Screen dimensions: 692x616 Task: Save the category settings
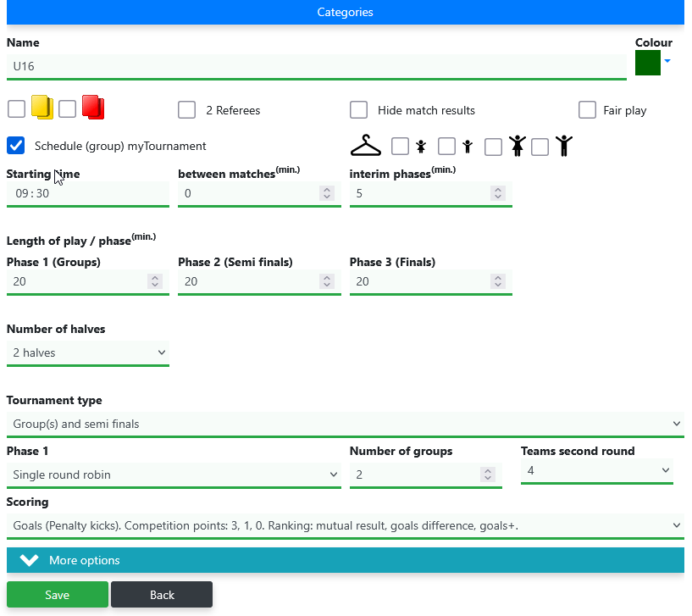[x=57, y=594]
